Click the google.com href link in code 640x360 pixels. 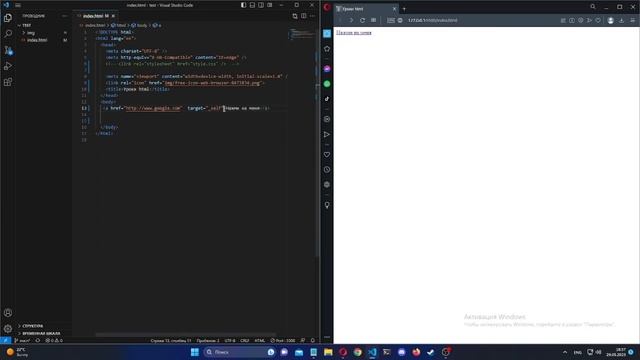(153, 108)
